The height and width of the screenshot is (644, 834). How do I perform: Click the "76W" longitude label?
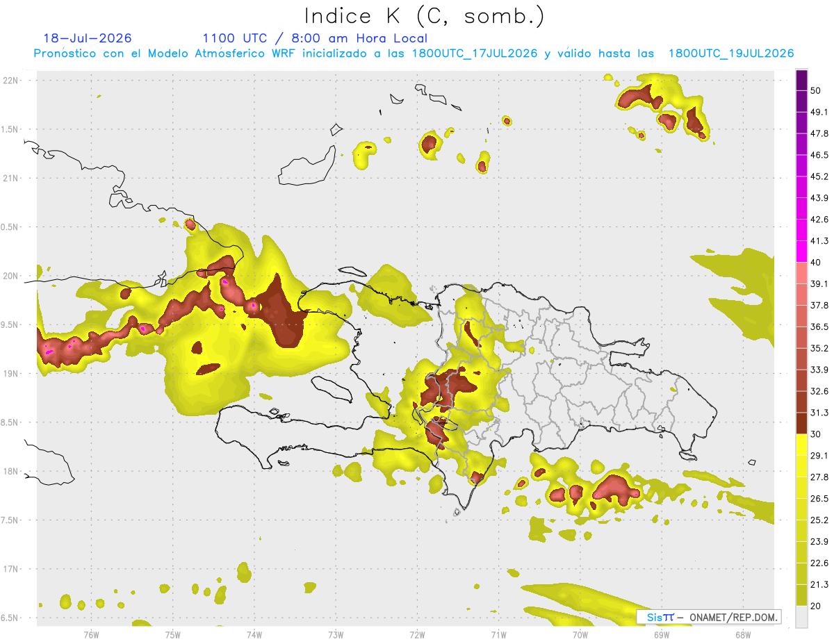pos(91,635)
